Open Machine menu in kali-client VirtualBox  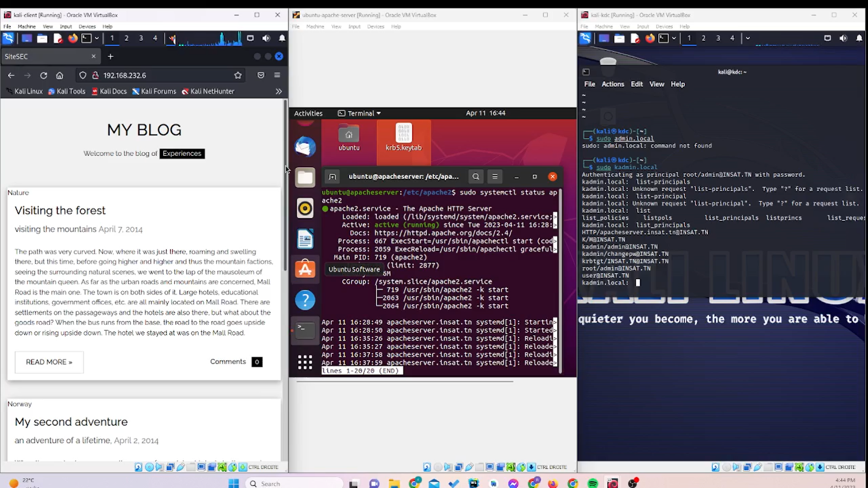[x=27, y=27]
